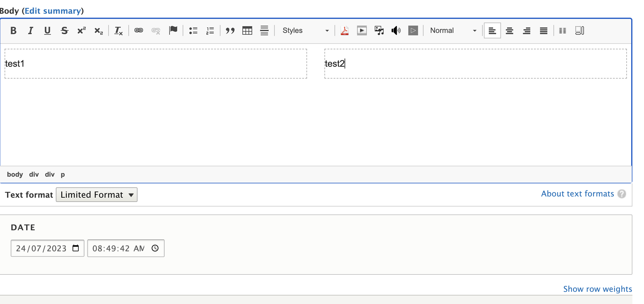Select the body element in path bar
This screenshot has width=644, height=304.
[15, 175]
